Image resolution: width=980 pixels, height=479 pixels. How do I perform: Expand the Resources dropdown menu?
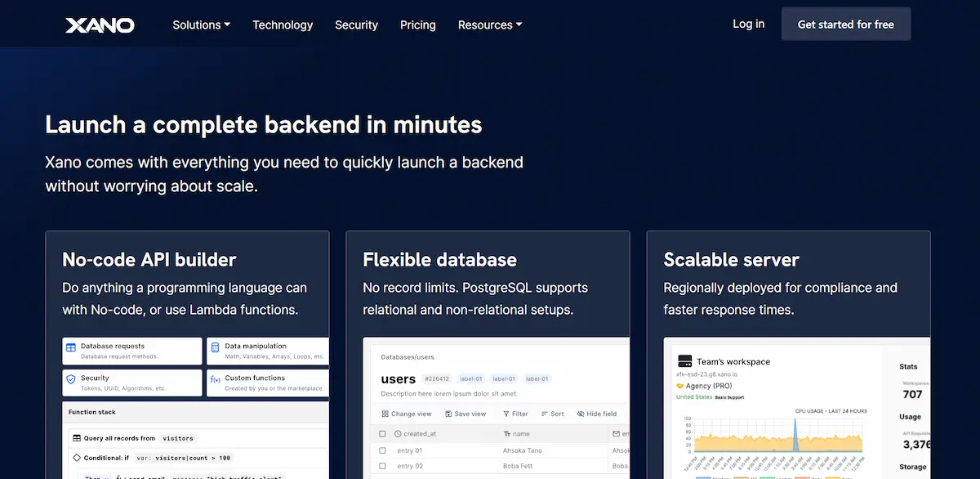(490, 25)
